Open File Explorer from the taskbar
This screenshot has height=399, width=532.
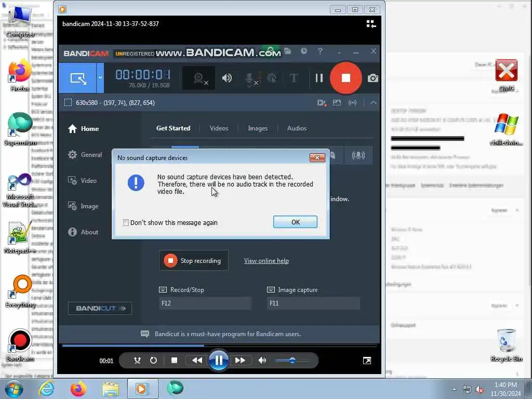(x=111, y=389)
